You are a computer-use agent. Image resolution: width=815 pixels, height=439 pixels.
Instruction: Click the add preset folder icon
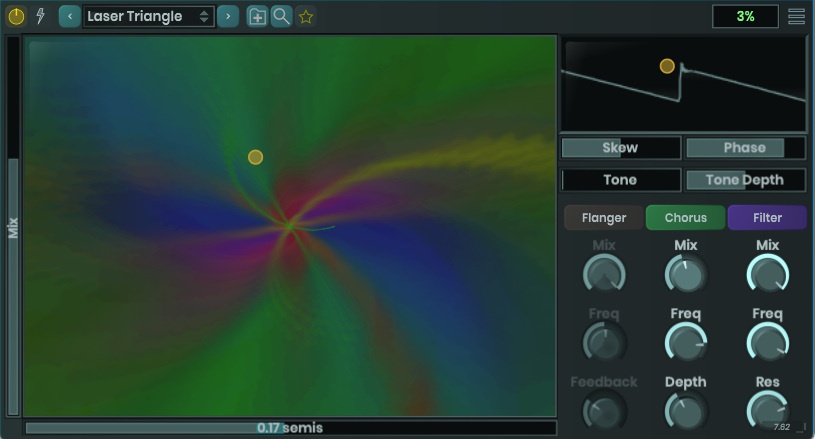click(257, 16)
